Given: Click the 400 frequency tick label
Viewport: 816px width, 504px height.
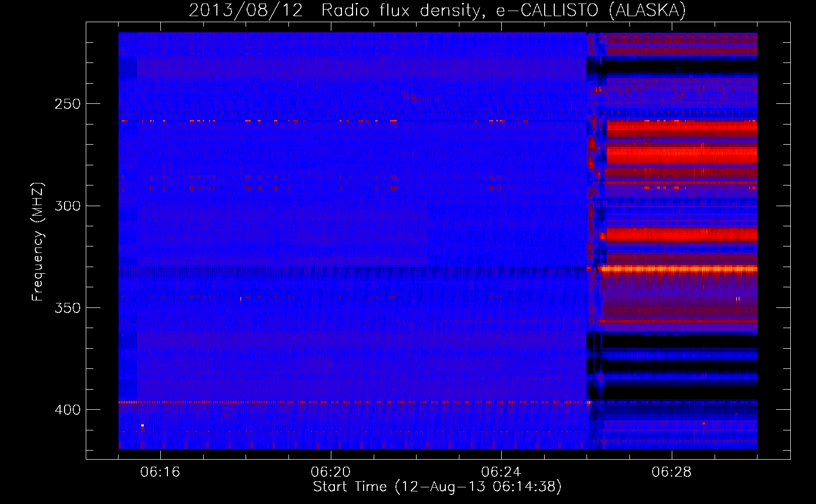Looking at the screenshot, I should tap(68, 410).
